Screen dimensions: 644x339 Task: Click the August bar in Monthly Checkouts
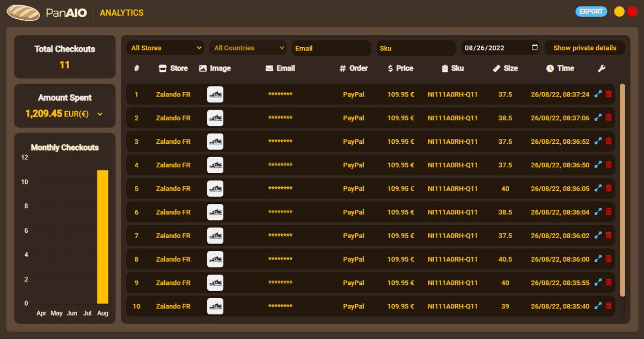tap(103, 237)
